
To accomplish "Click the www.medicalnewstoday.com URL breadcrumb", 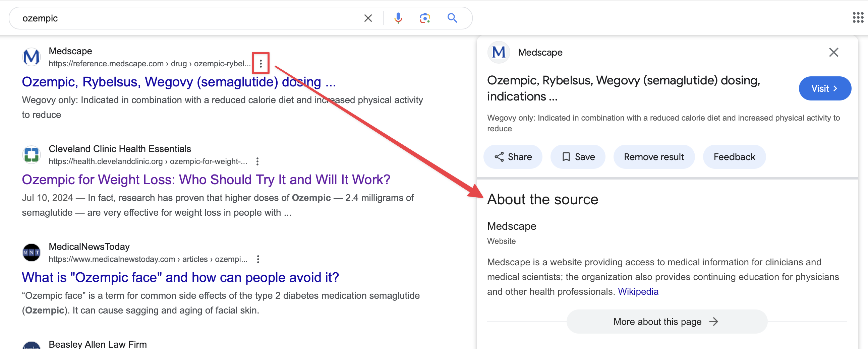I will point(148,260).
